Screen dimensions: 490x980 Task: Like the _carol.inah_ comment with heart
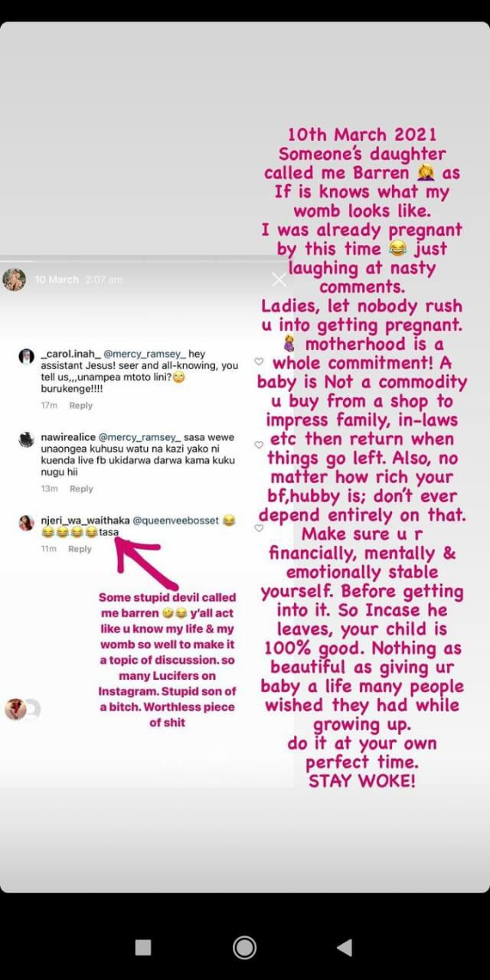[259, 362]
